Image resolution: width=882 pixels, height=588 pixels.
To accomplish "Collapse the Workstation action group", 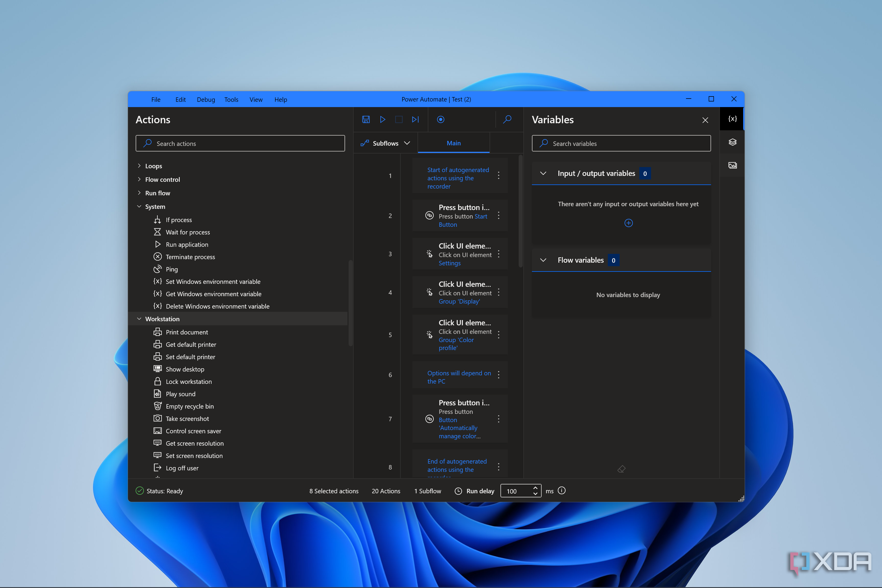I will pyautogui.click(x=139, y=319).
